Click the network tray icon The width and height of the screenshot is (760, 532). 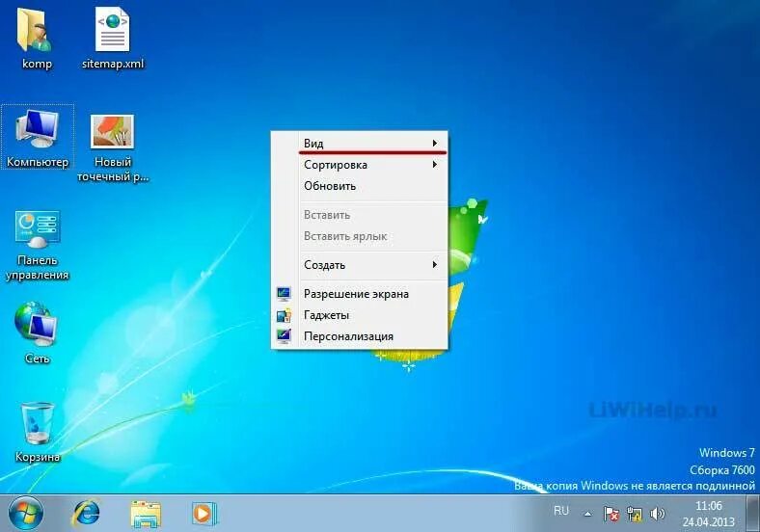[634, 514]
